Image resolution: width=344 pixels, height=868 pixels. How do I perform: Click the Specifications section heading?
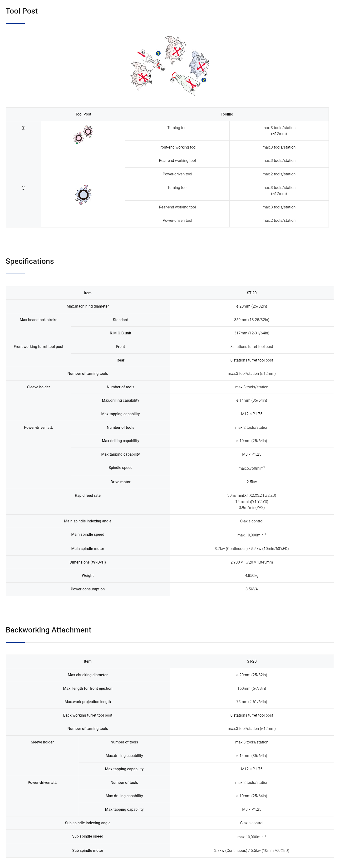30,261
